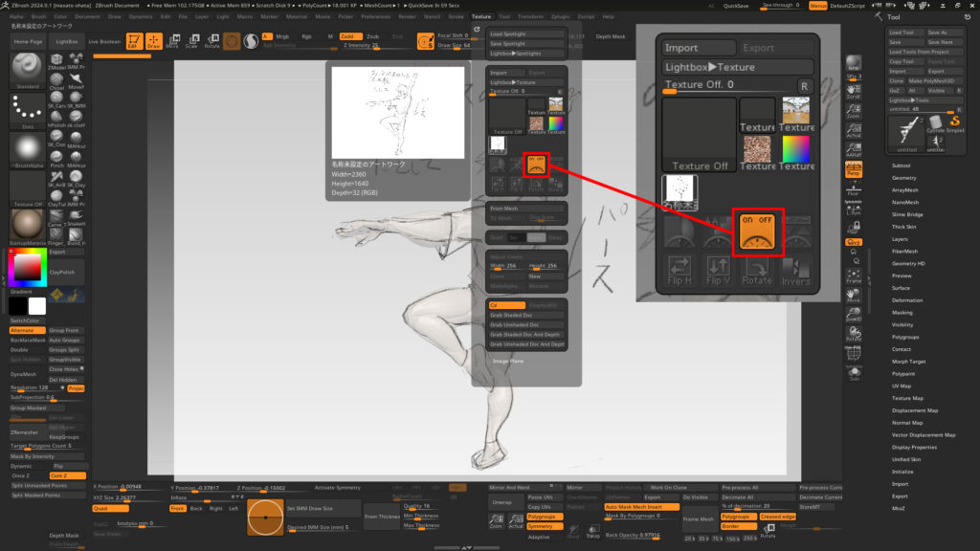Pick the Standard brush thumbnail

27,70
